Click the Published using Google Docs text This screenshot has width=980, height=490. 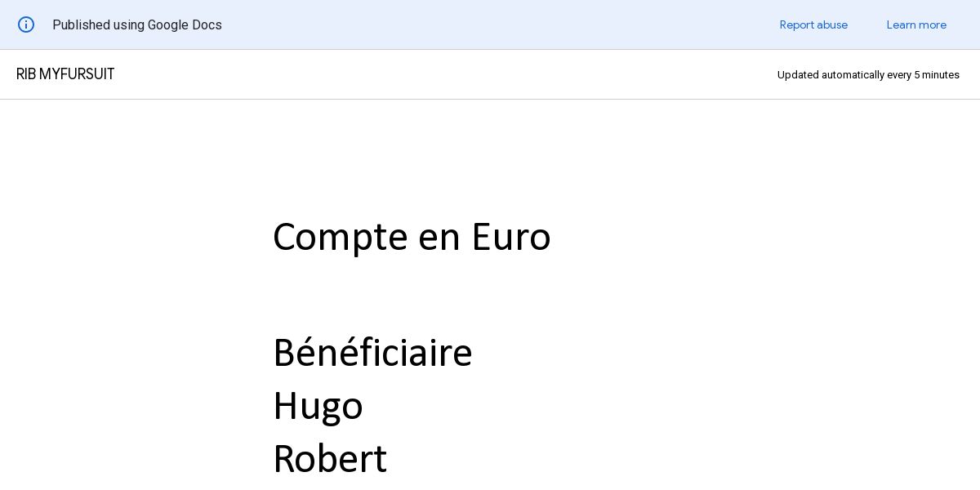137,24
